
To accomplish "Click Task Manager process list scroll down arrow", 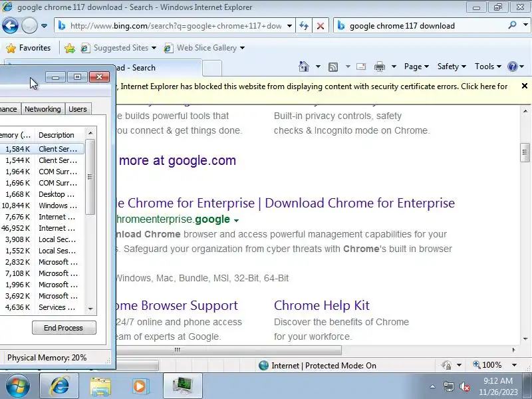I will point(90,309).
